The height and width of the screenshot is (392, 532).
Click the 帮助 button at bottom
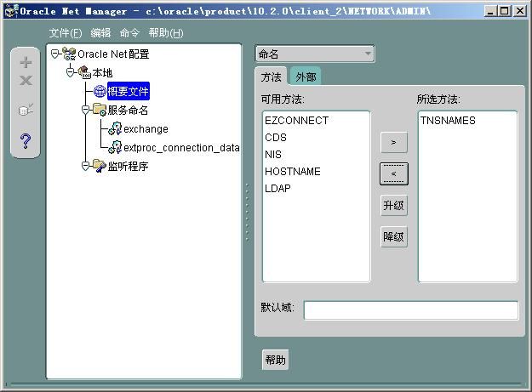point(275,360)
